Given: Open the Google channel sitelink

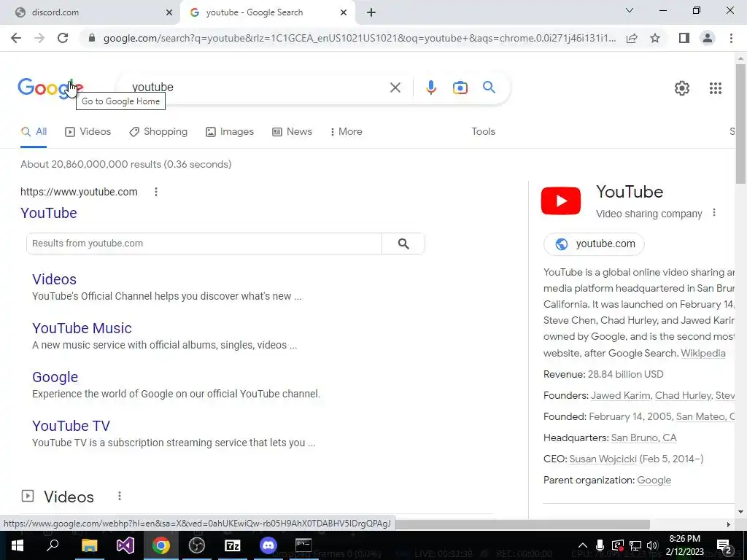Looking at the screenshot, I should point(55,377).
